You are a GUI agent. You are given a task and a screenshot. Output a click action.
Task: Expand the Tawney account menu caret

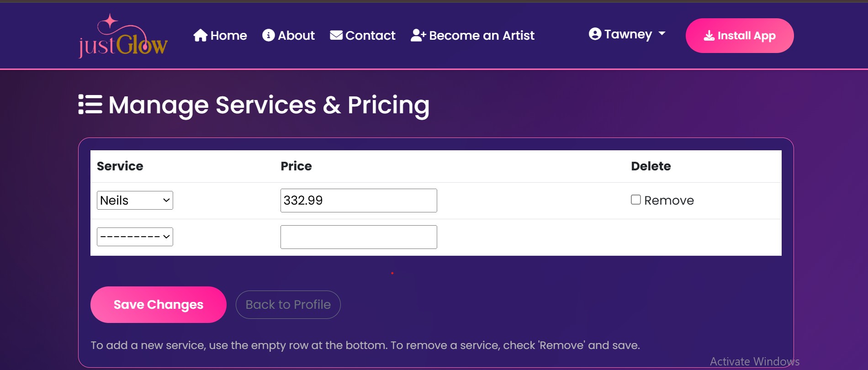(662, 34)
